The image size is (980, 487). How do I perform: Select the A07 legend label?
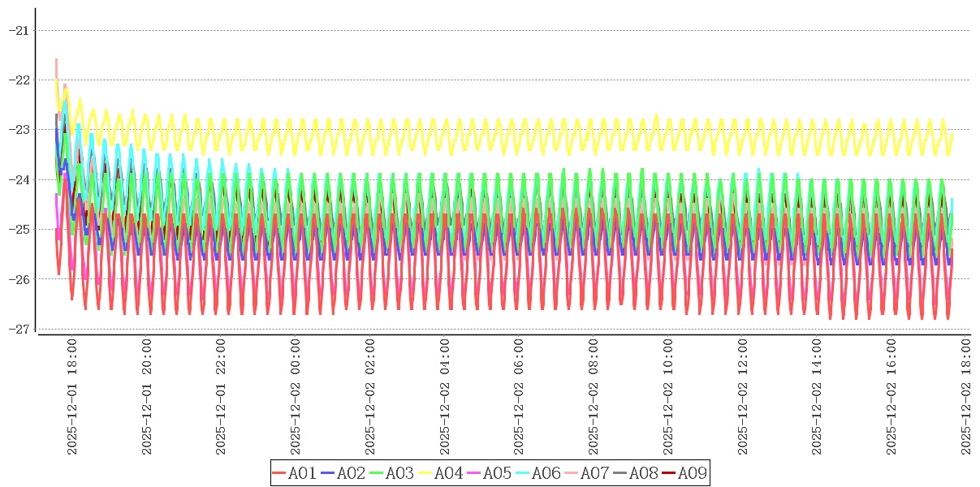(x=594, y=473)
